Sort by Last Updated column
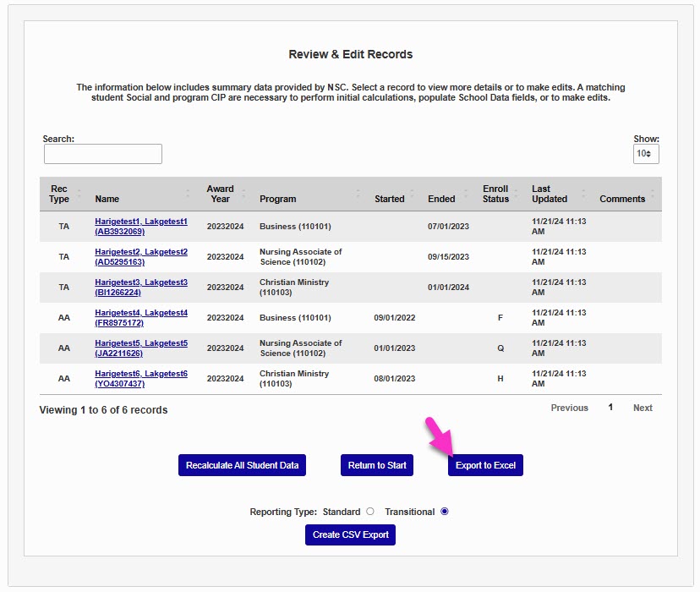This screenshot has width=700, height=592. pyautogui.click(x=550, y=194)
